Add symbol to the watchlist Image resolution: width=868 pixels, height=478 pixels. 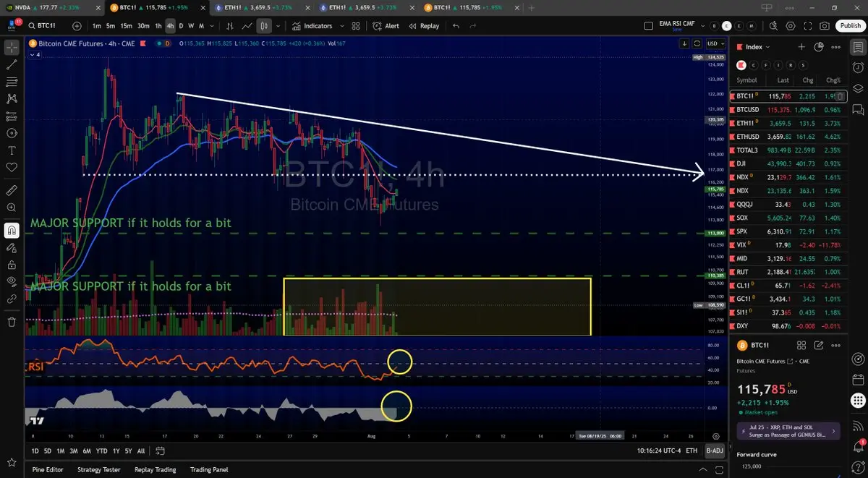801,46
